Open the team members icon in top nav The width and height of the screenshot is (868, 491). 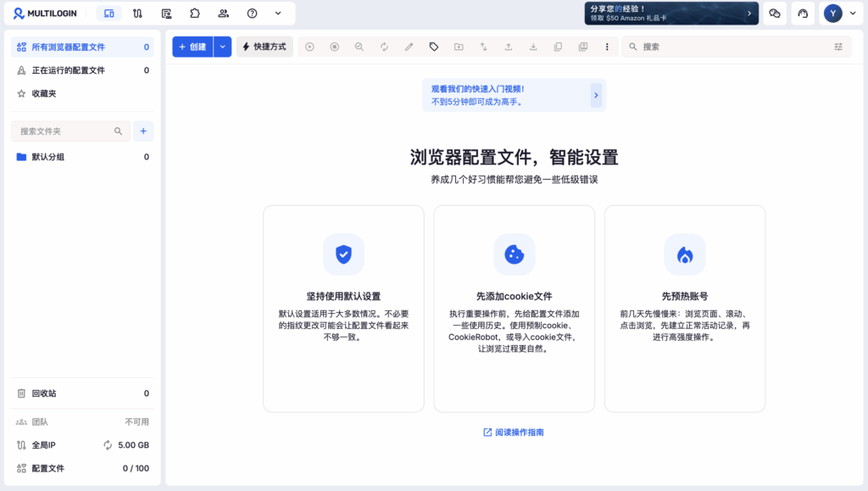(x=224, y=14)
